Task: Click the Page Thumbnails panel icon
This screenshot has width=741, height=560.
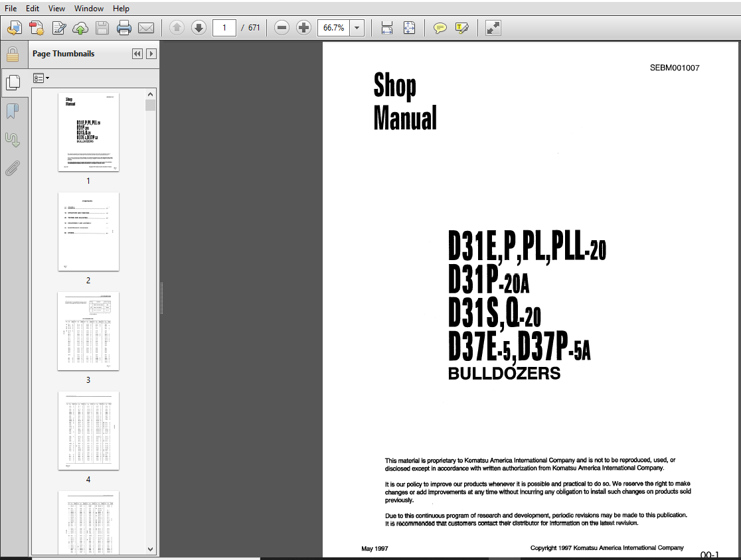Action: point(13,83)
